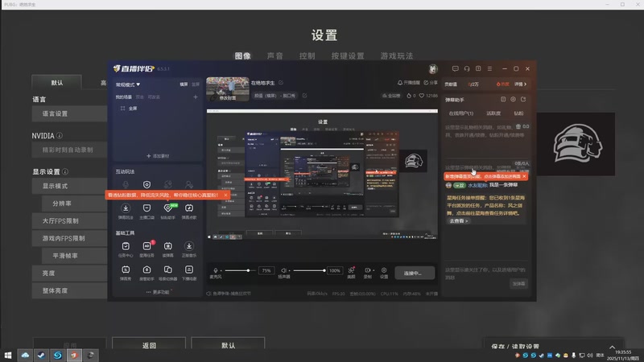Viewport: 644px width, 362px height.
Task: Open the 弹幕玩法 download-style icon
Action: coord(126,211)
